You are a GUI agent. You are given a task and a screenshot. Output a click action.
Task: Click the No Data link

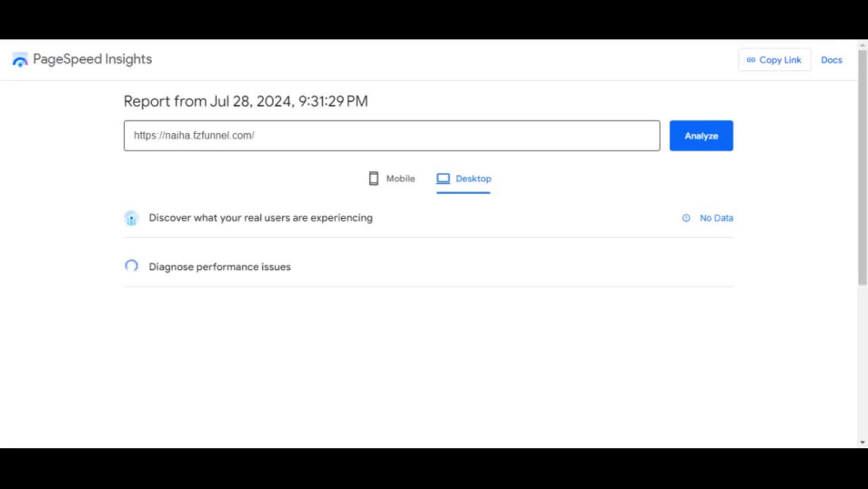tap(716, 218)
